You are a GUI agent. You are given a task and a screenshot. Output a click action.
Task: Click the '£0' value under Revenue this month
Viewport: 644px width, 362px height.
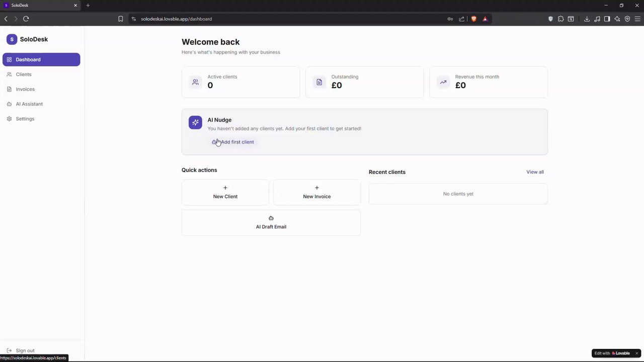(460, 85)
